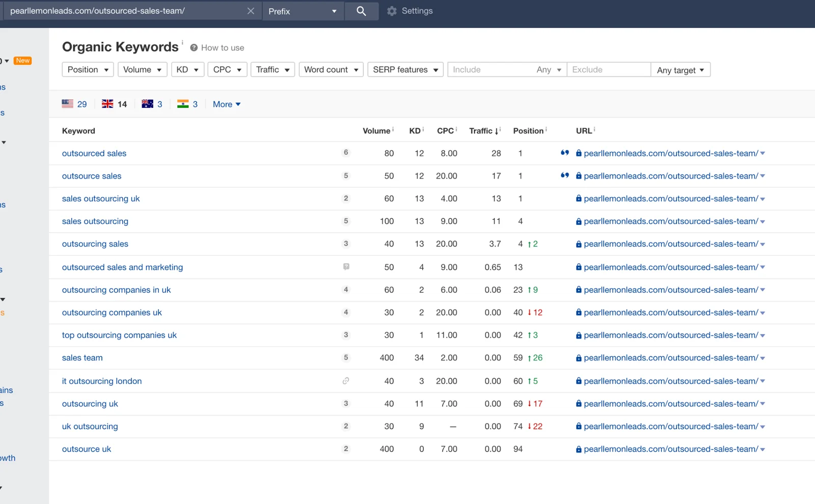
Task: Clear the URL field with the X icon
Action: (x=251, y=11)
